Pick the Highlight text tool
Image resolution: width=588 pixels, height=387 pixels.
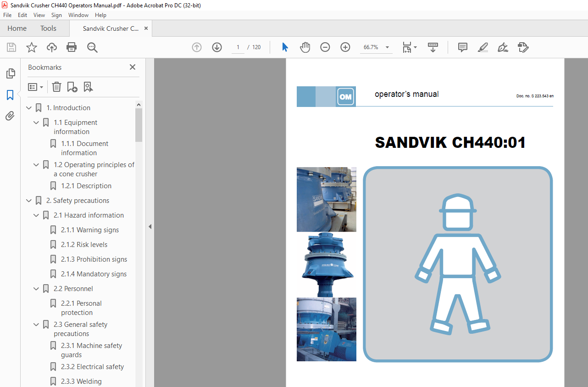[x=483, y=47]
